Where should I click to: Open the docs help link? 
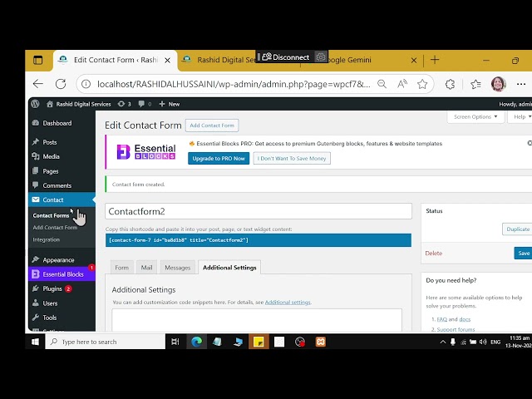click(465, 319)
